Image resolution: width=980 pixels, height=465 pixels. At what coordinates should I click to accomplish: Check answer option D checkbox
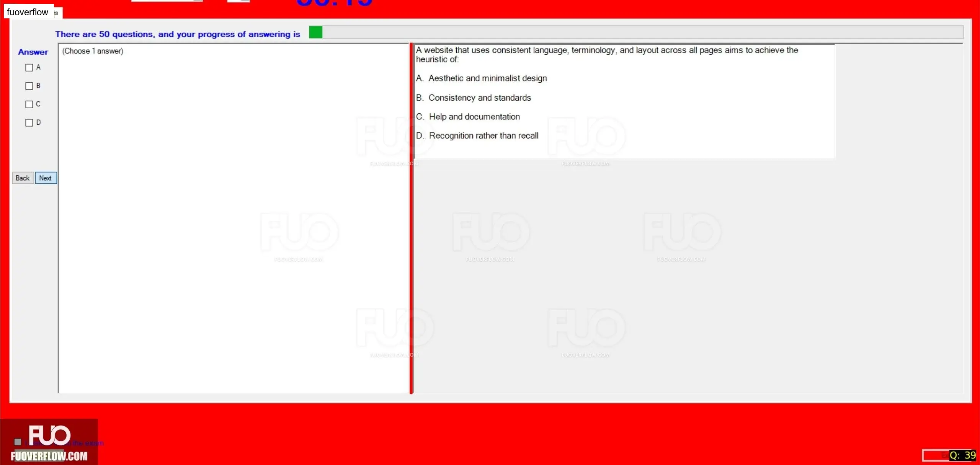point(29,123)
